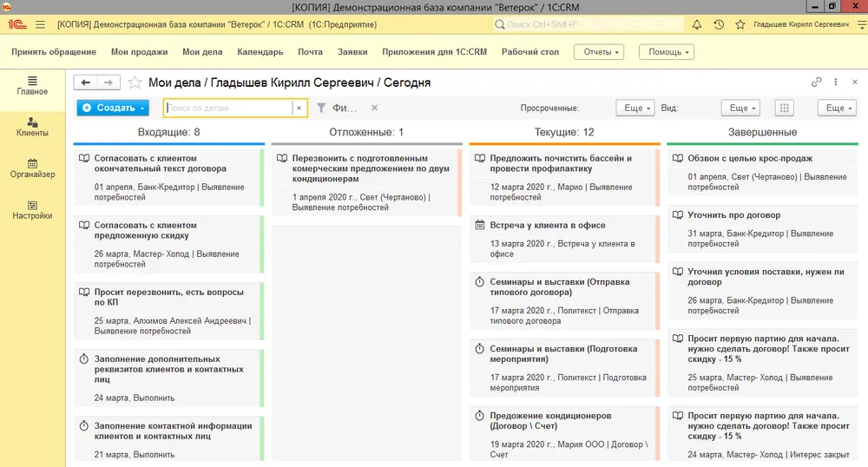Open the history clock icon

[719, 24]
